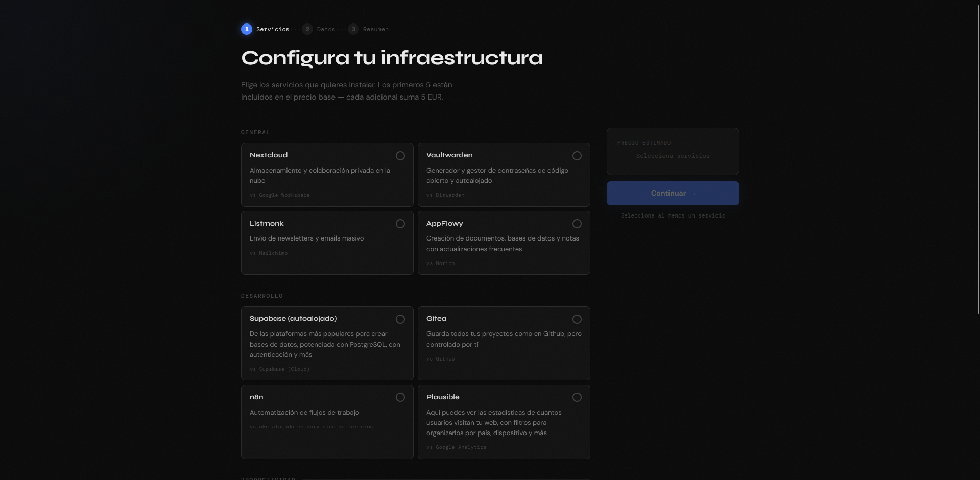Click the 'Precio estimado' panel
The image size is (980, 480).
point(673,151)
